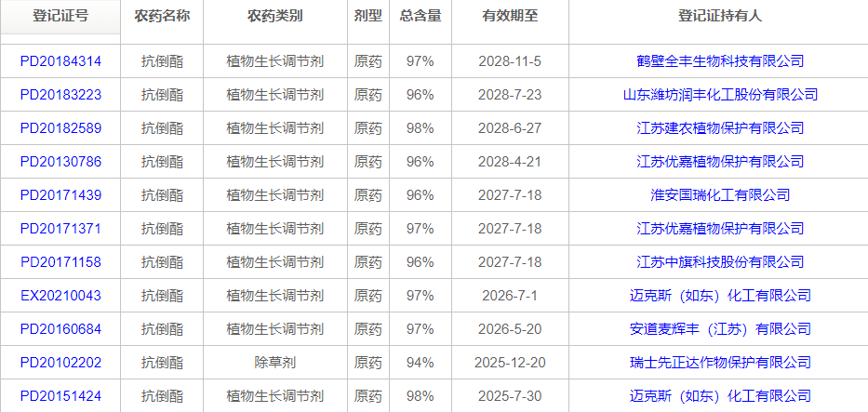Select expiry date 2028-11-5
This screenshot has width=868, height=412.
[x=510, y=61]
